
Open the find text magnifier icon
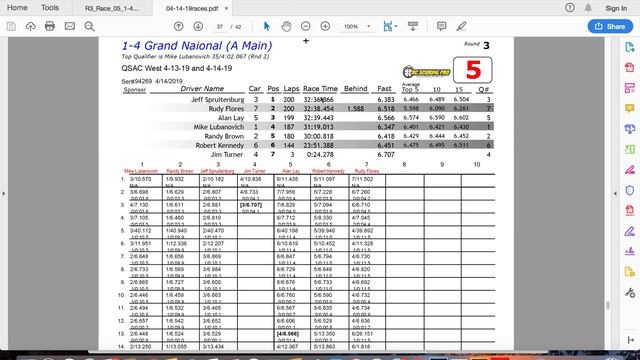[89, 27]
